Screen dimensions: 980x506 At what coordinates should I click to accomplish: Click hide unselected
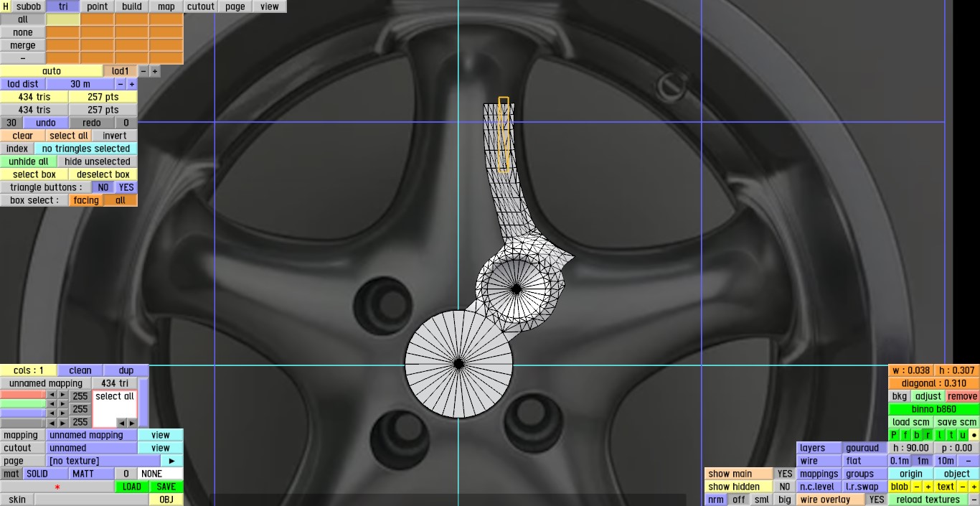click(98, 161)
